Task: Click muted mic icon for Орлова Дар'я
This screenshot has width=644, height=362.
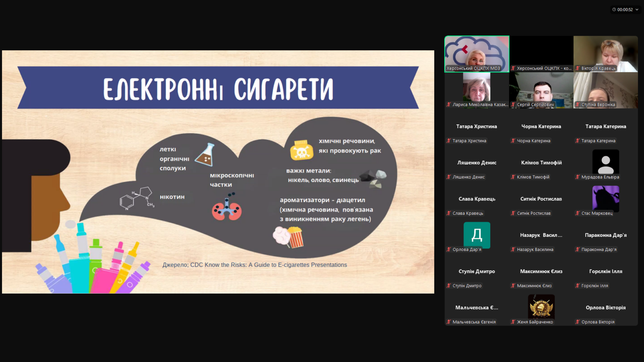Action: [449, 249]
